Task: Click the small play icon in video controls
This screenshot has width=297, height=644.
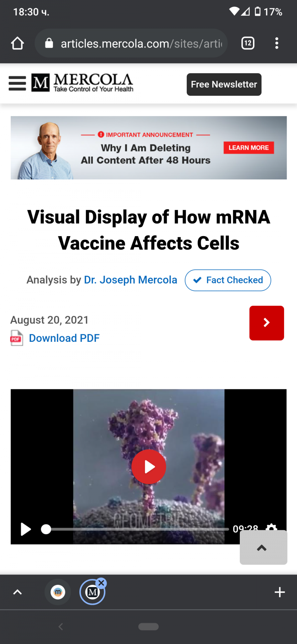Action: click(26, 529)
